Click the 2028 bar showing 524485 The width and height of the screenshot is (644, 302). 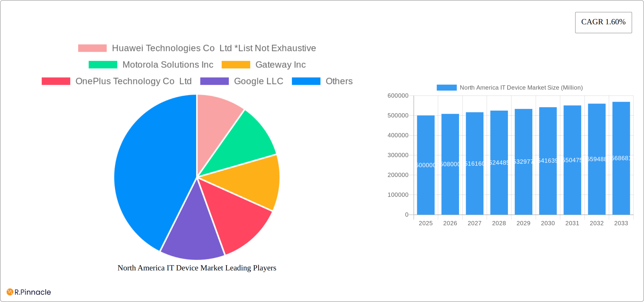click(x=499, y=163)
